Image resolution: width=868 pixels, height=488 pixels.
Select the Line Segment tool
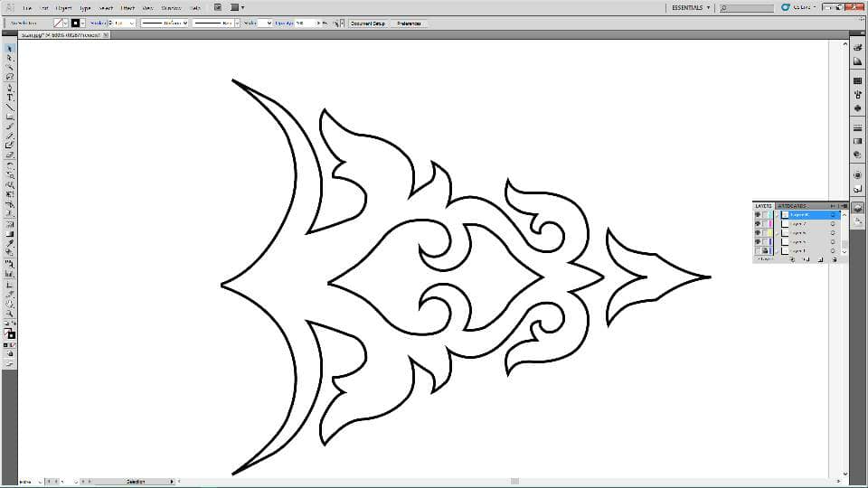pos(9,107)
